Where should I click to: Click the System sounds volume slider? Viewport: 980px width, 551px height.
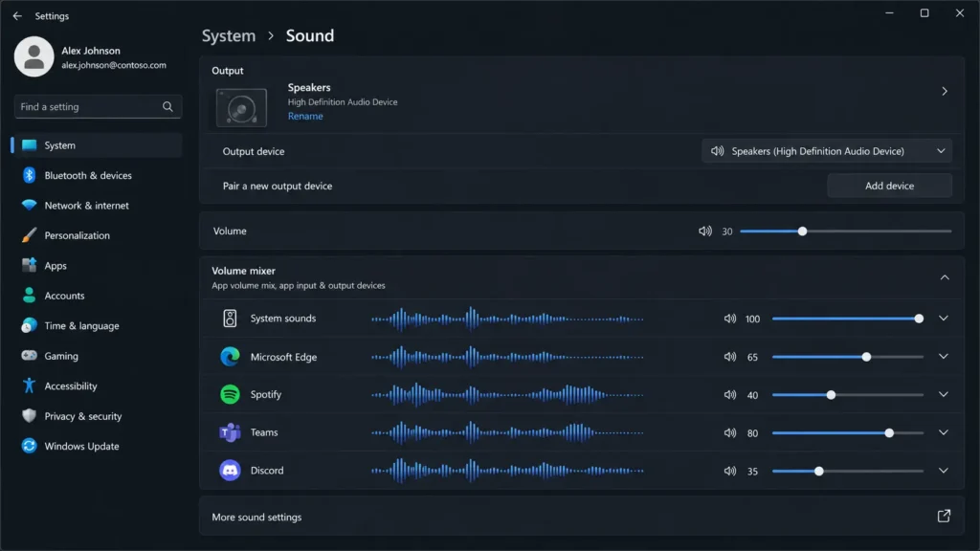[848, 319]
